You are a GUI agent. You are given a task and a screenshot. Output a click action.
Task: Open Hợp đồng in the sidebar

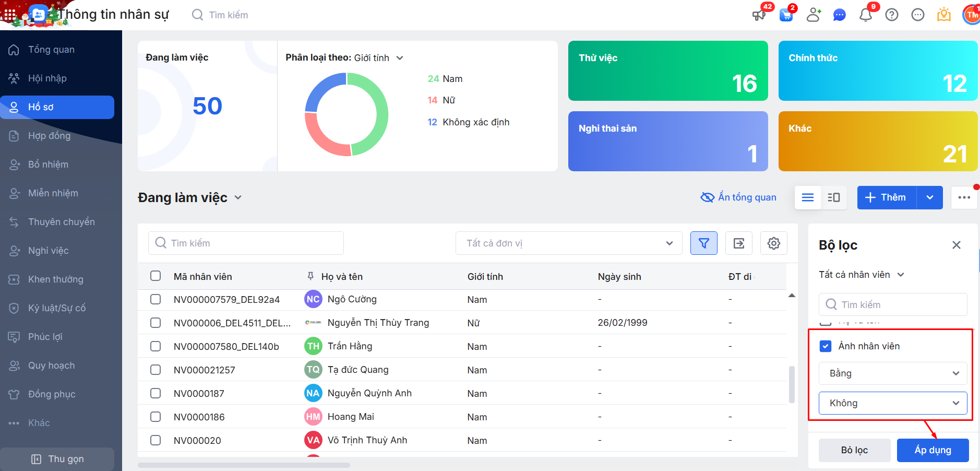49,136
